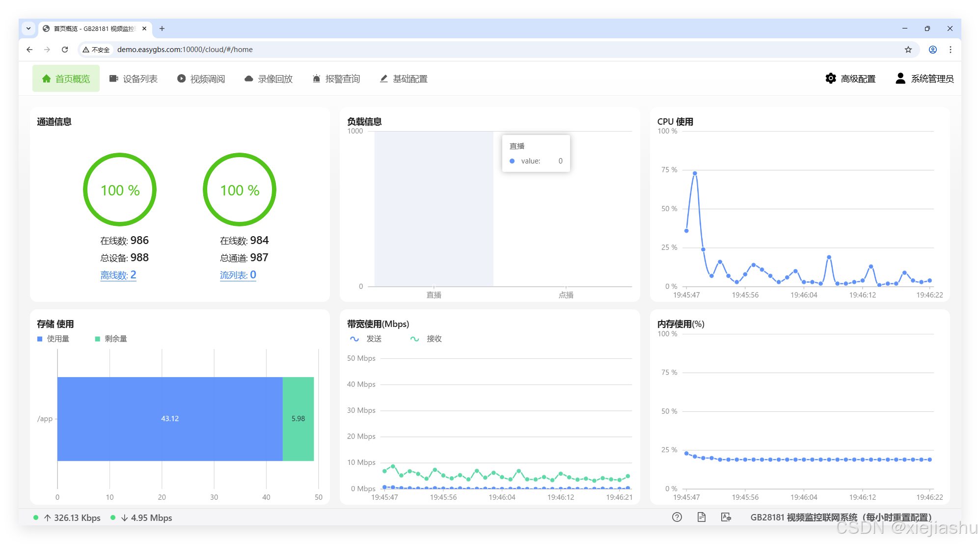This screenshot has width=980, height=544.
Task: Open the 首页概览 home tab
Action: pyautogui.click(x=66, y=79)
